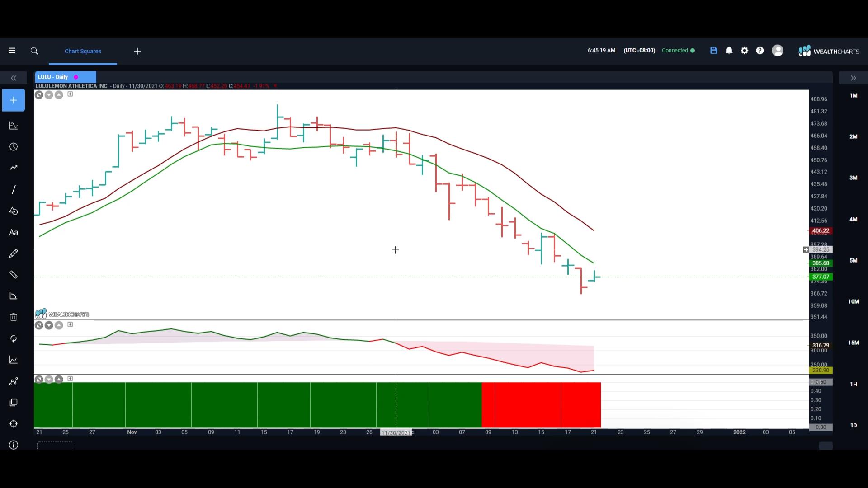The image size is (868, 488).
Task: Click the duplicate layers icon
Action: pos(14,403)
